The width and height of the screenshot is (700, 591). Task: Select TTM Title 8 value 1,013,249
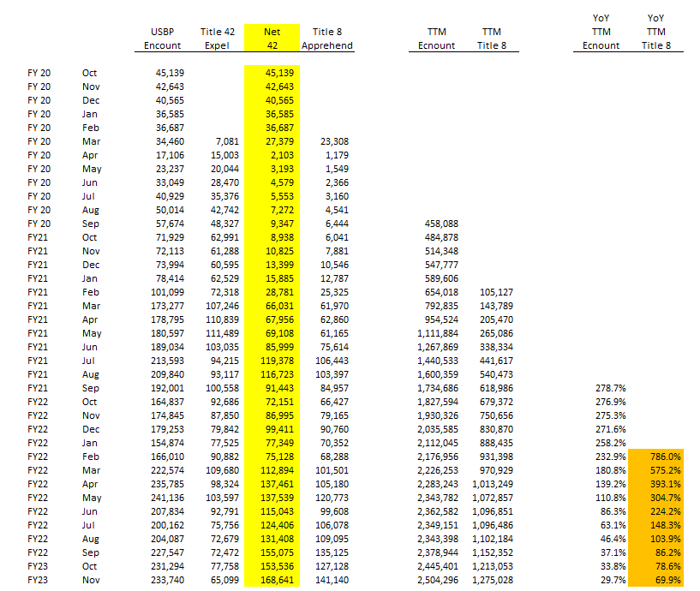(x=493, y=484)
